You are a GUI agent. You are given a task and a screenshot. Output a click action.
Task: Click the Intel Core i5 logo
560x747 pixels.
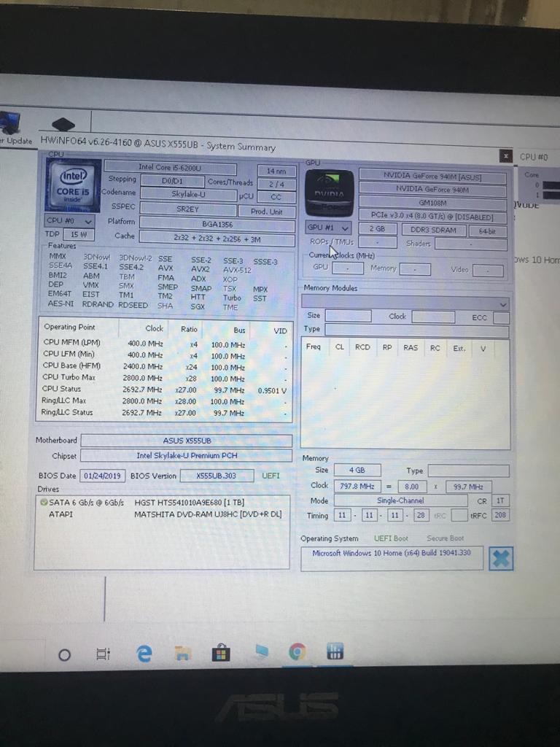click(x=73, y=185)
